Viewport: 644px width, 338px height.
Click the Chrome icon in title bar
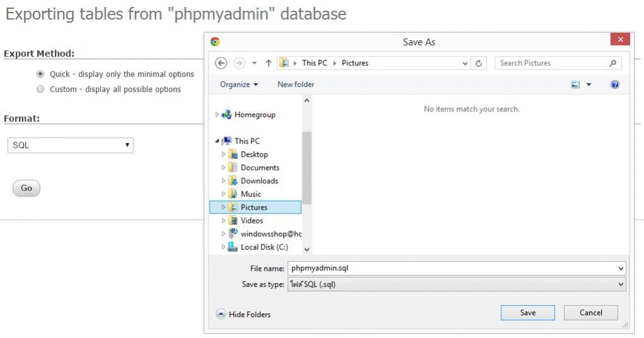(x=215, y=42)
